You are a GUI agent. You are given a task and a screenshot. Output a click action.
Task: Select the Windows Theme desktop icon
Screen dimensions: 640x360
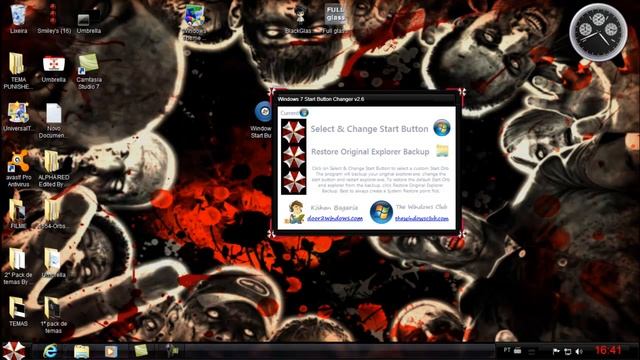(x=194, y=22)
